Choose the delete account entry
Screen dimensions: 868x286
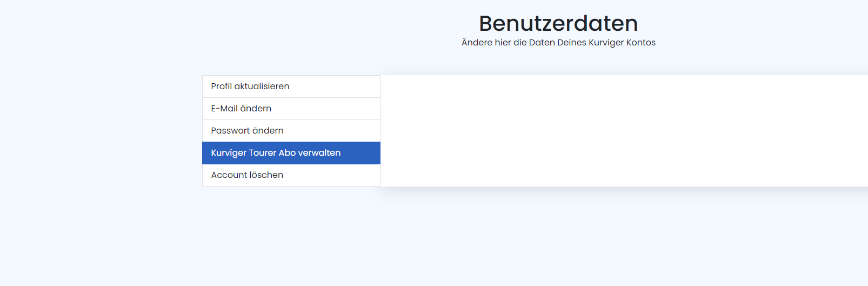(247, 175)
